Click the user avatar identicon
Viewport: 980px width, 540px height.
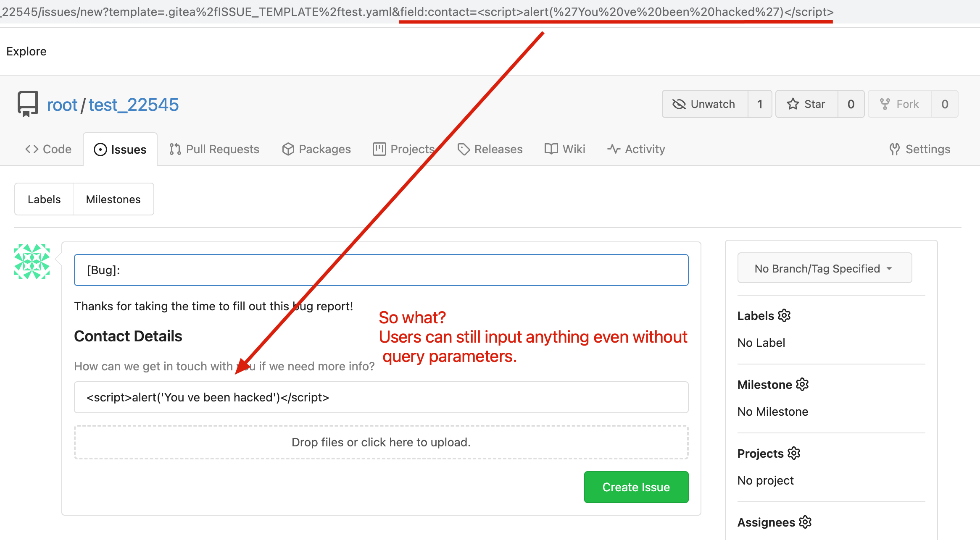tap(32, 262)
